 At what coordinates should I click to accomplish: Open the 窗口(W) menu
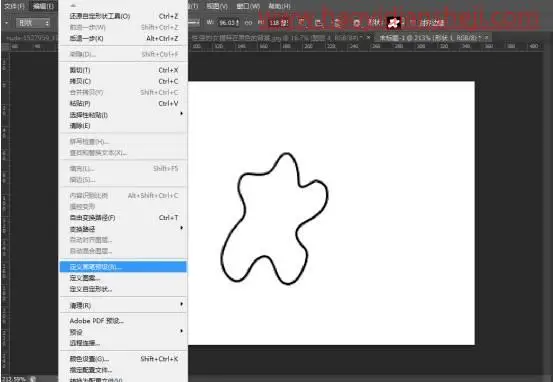[x=248, y=6]
